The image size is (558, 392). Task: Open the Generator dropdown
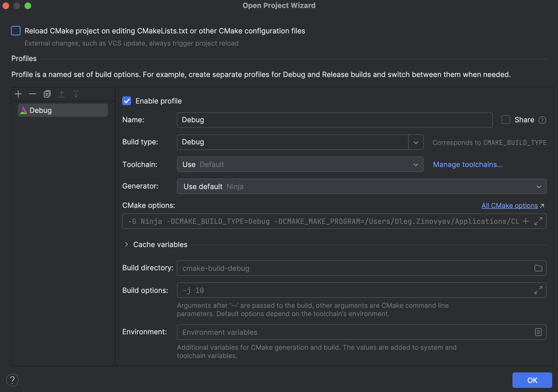539,186
